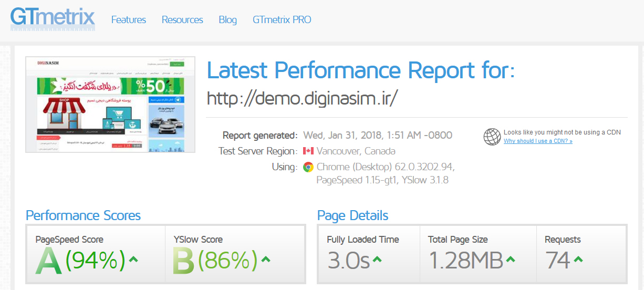Click the Canada flag icon
The height and width of the screenshot is (290, 644).
click(308, 151)
